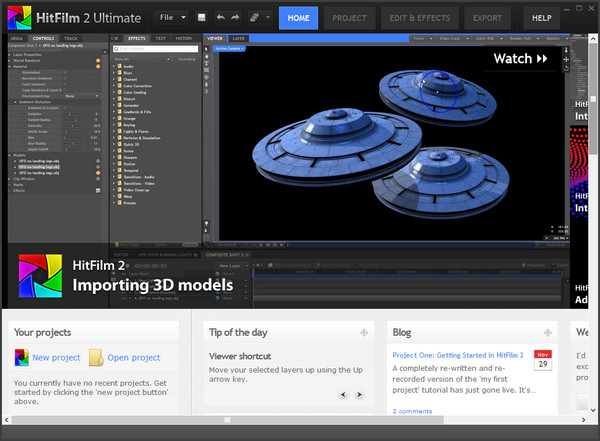Click the Importing 3D models tutorial thumbnail

pyautogui.click(x=283, y=170)
